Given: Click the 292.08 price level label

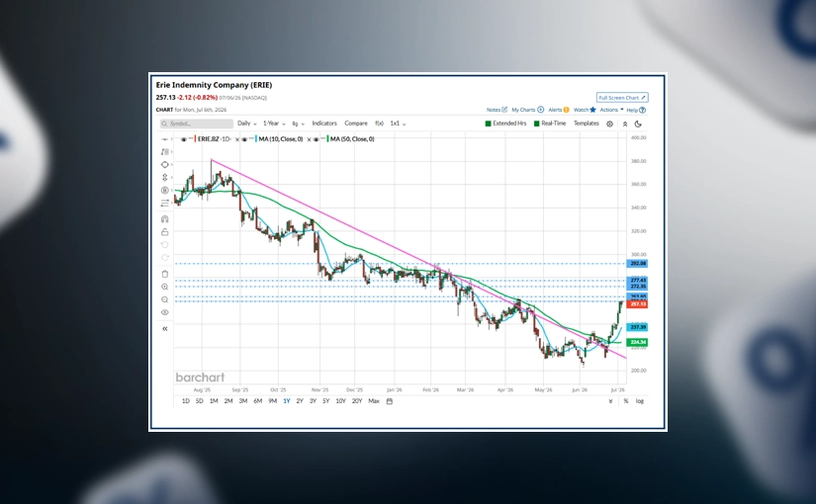Looking at the screenshot, I should [x=638, y=264].
